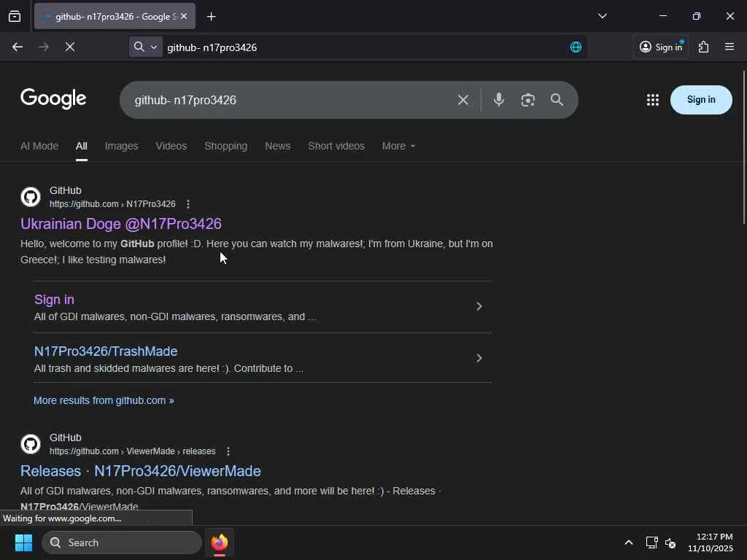Viewport: 747px width, 560px height.
Task: Click the blue Google Sign in button
Action: point(701,99)
